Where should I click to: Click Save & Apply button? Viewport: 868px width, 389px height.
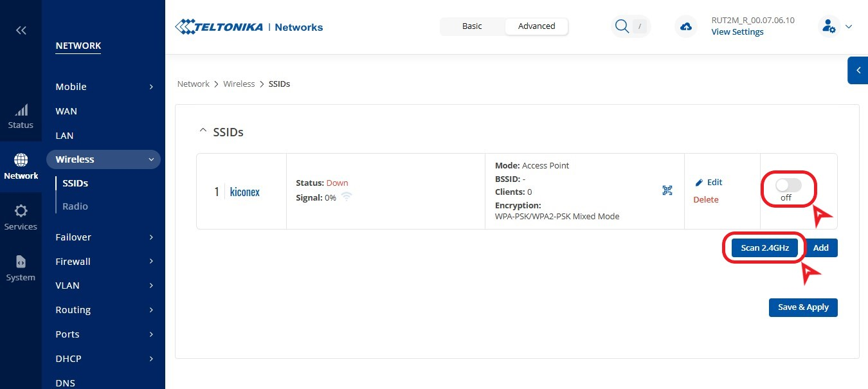(802, 307)
